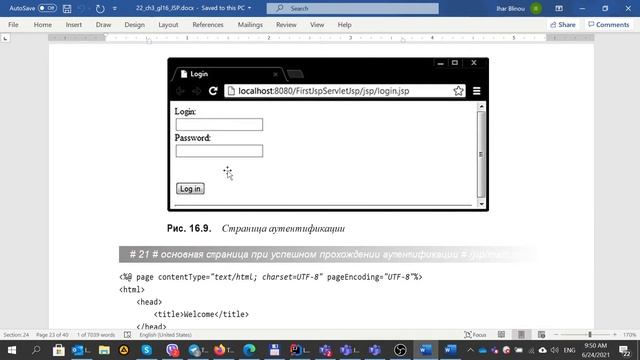
Task: Click the volume speaker tray icon
Action: [554, 350]
